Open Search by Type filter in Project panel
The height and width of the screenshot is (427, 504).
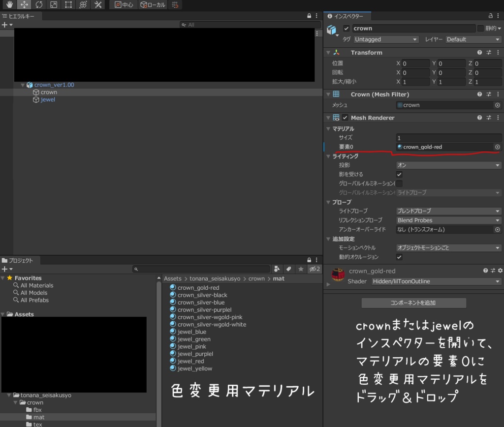tap(277, 269)
